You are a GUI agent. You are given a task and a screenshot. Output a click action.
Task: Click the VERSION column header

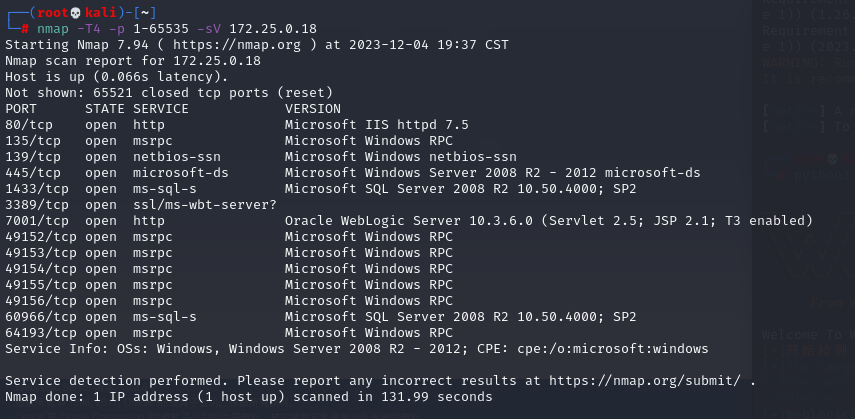(x=312, y=109)
